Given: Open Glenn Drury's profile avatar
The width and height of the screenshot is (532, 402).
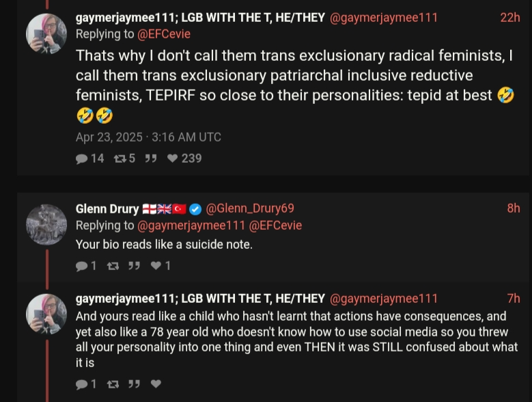Looking at the screenshot, I should tap(46, 224).
